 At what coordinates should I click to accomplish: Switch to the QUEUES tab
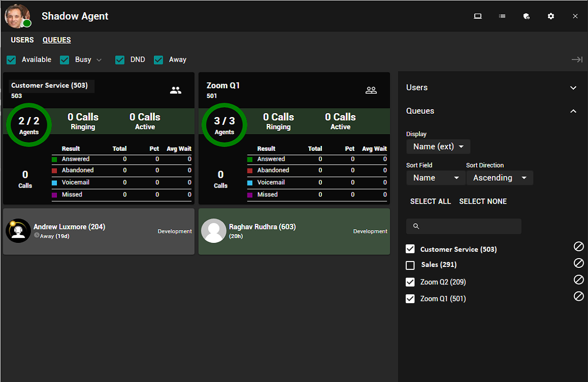(x=57, y=40)
